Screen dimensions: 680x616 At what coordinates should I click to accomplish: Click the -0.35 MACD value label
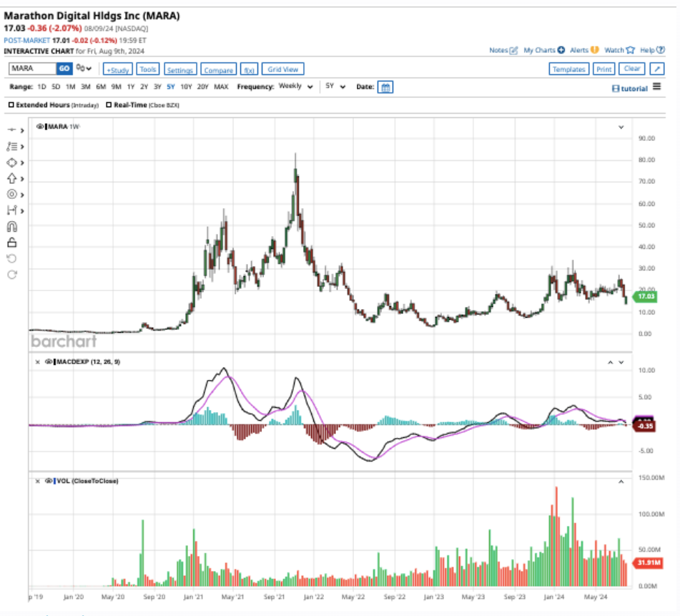tap(645, 426)
